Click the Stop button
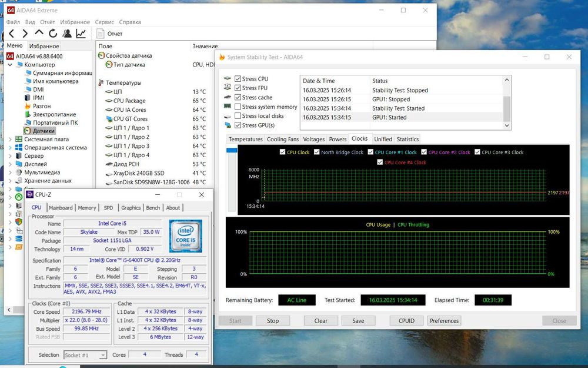The width and height of the screenshot is (588, 368). 273,321
